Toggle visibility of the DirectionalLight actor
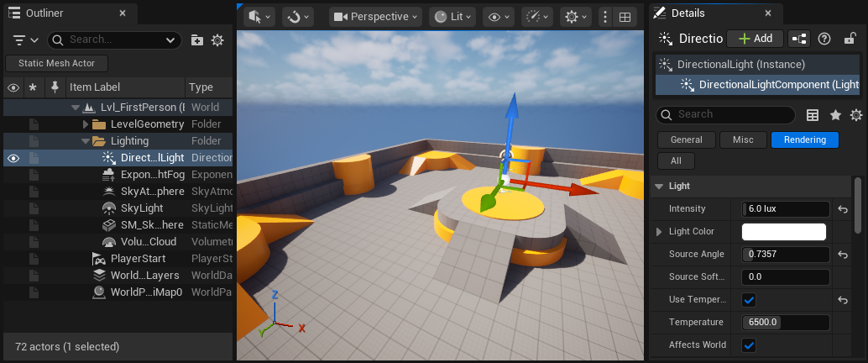The image size is (868, 363). point(13,158)
